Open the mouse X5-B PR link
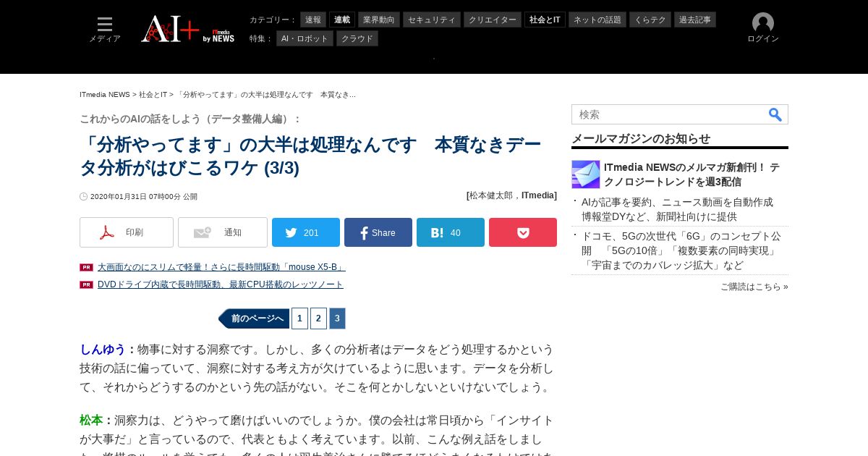This screenshot has height=456, width=868. 221,267
